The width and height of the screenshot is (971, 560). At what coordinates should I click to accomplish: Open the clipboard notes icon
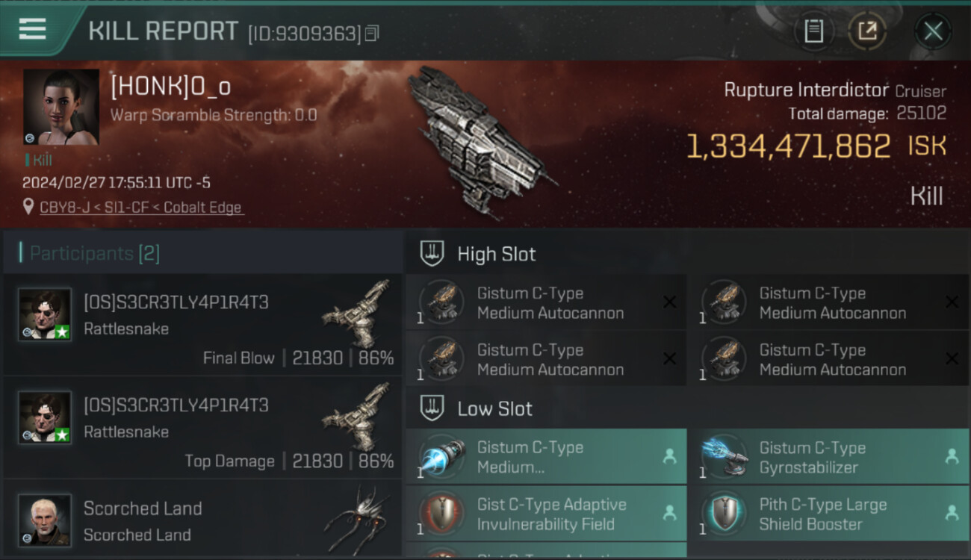[813, 31]
